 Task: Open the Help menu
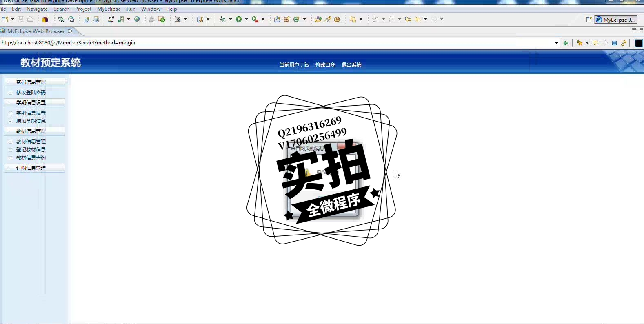pyautogui.click(x=171, y=9)
